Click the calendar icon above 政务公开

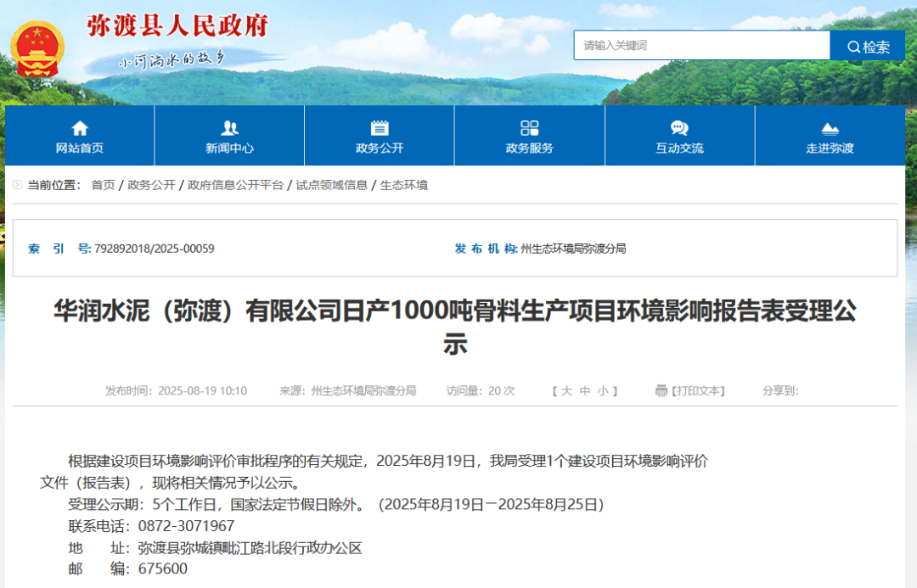click(380, 128)
